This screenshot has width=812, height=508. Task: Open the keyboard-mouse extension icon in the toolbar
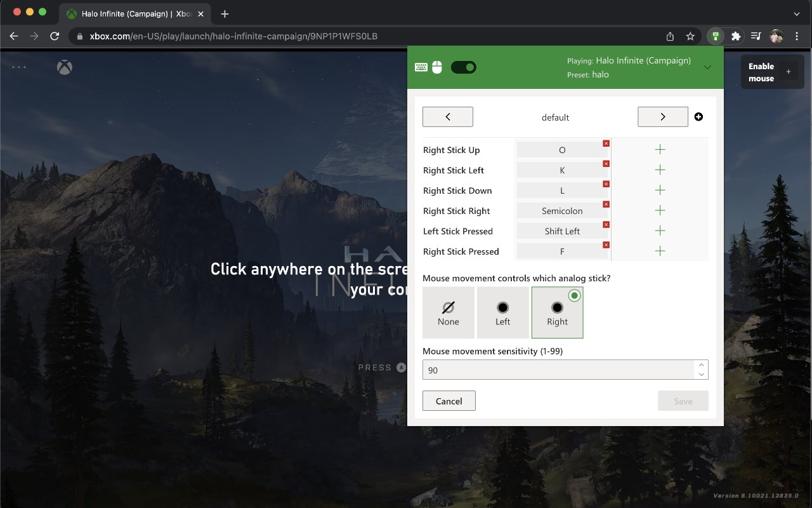click(716, 36)
